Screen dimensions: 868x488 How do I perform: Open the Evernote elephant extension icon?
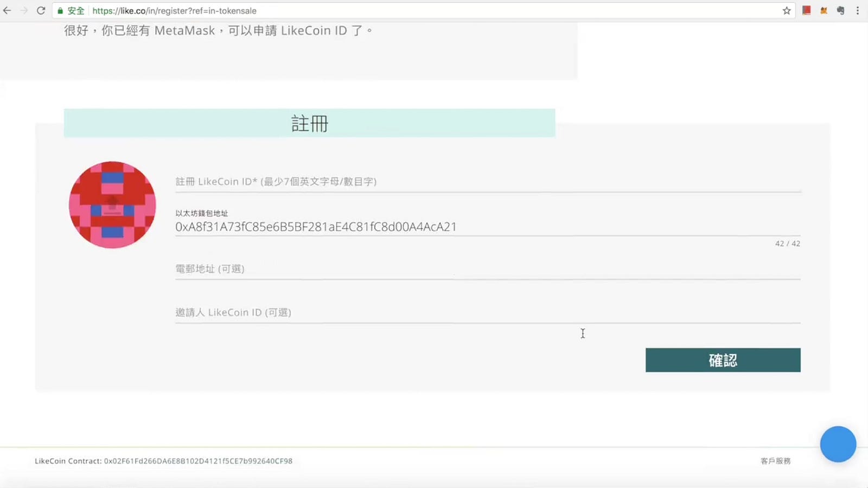pyautogui.click(x=840, y=10)
